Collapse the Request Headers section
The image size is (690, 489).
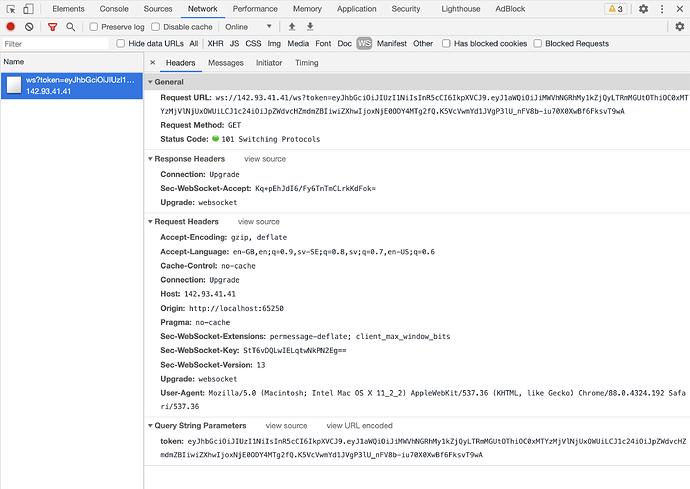coord(150,221)
